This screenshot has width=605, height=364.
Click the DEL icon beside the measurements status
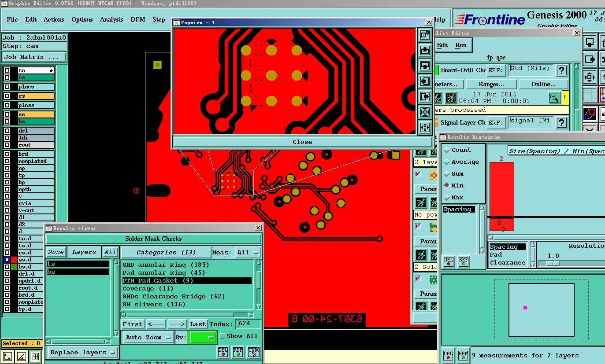pyautogui.click(x=448, y=355)
